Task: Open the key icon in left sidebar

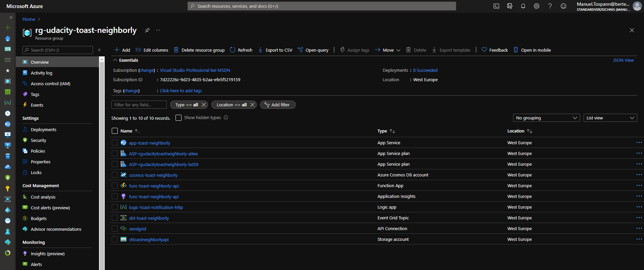Action: 8,188
